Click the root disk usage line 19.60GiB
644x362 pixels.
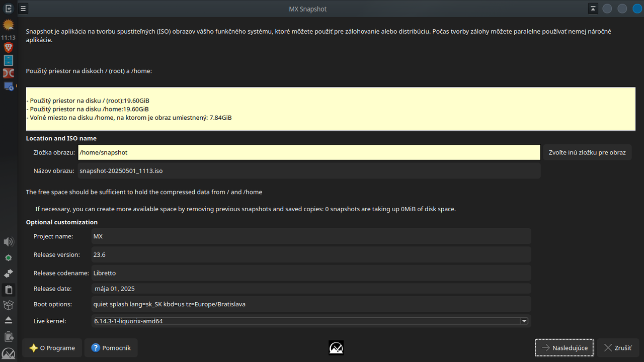click(x=88, y=101)
